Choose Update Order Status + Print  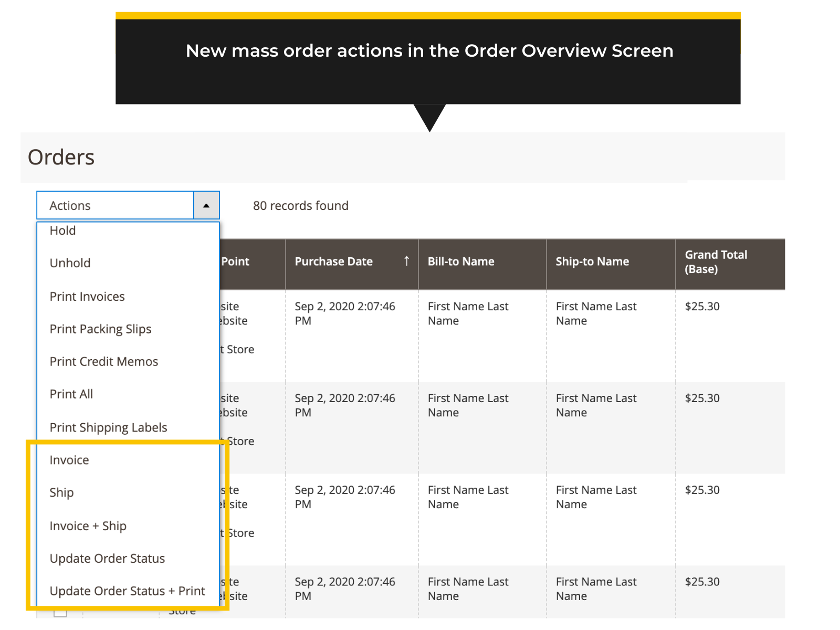[127, 591]
